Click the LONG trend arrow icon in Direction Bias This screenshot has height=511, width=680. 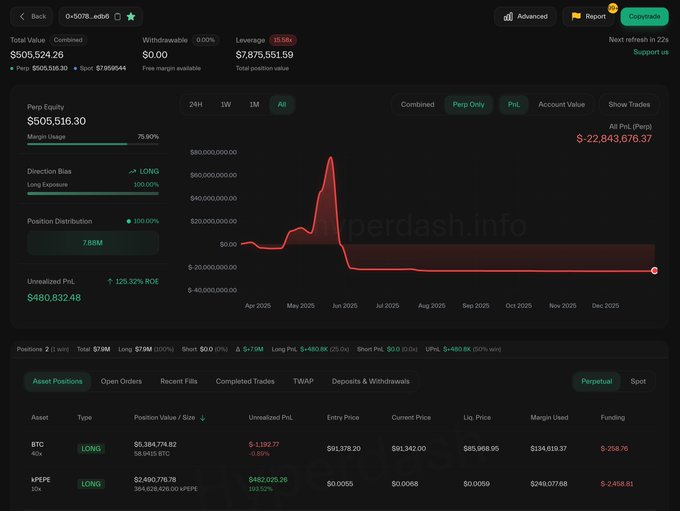(x=132, y=171)
